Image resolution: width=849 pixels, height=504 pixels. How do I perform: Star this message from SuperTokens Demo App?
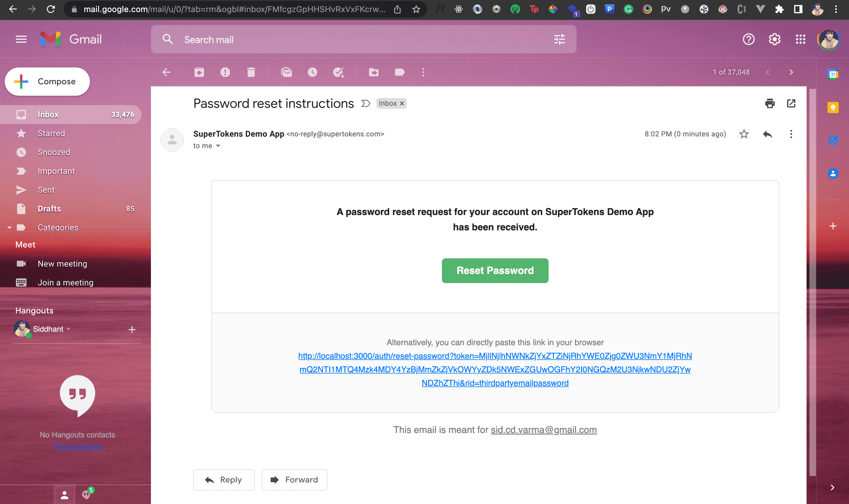[x=744, y=134]
